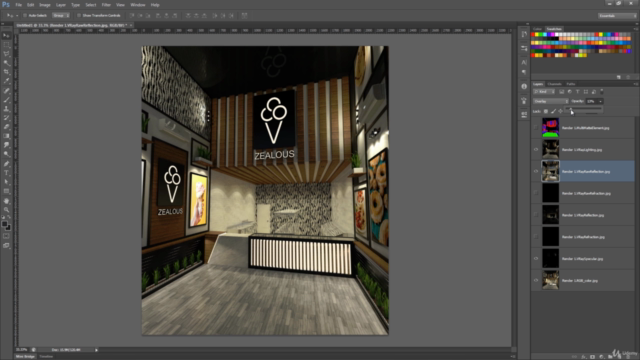The height and width of the screenshot is (360, 640).
Task: Select the Rectangular Marquee tool
Action: (x=6, y=45)
